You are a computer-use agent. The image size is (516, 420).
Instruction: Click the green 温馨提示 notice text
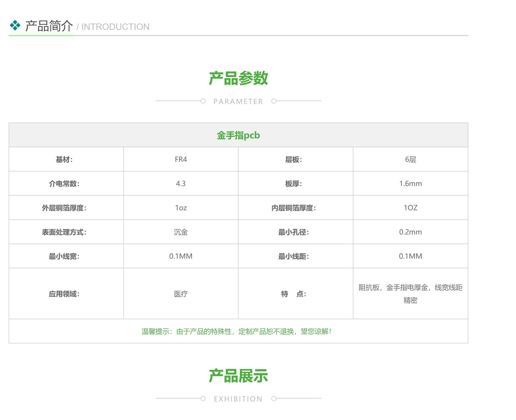pyautogui.click(x=236, y=331)
